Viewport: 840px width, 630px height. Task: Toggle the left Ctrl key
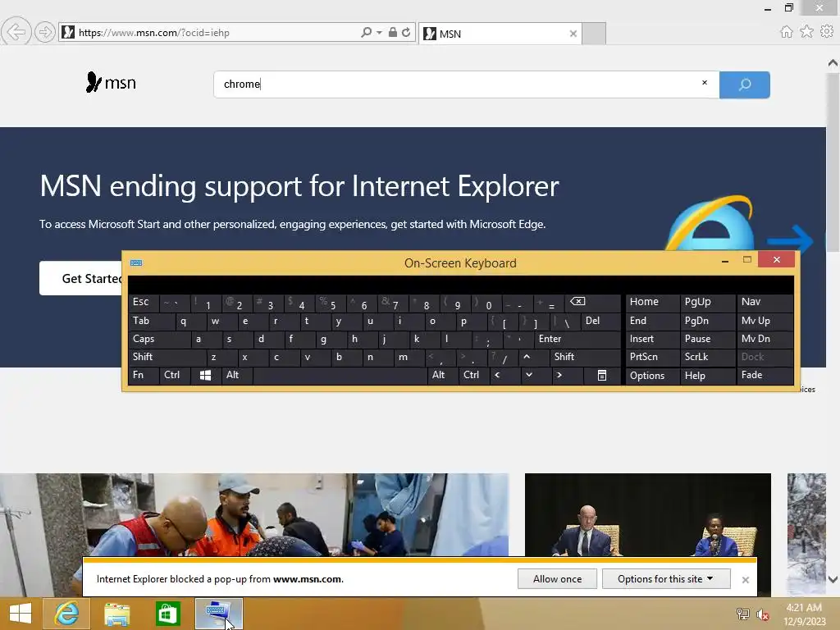175,375
